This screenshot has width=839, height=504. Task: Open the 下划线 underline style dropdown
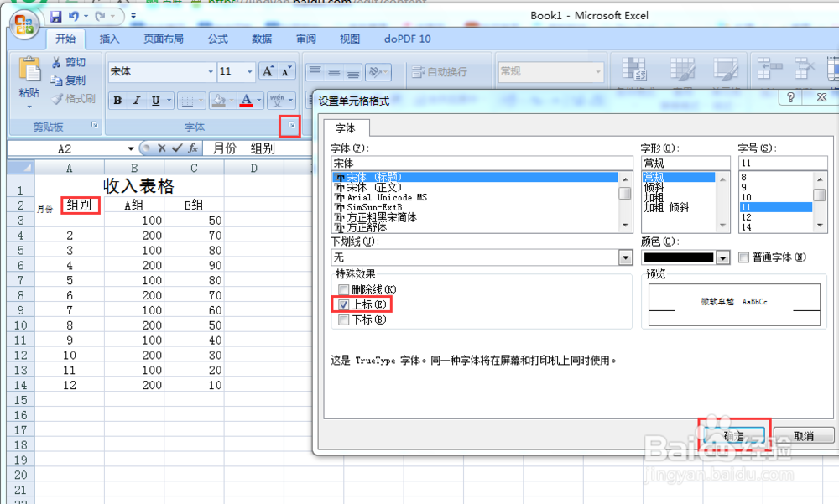coord(624,257)
